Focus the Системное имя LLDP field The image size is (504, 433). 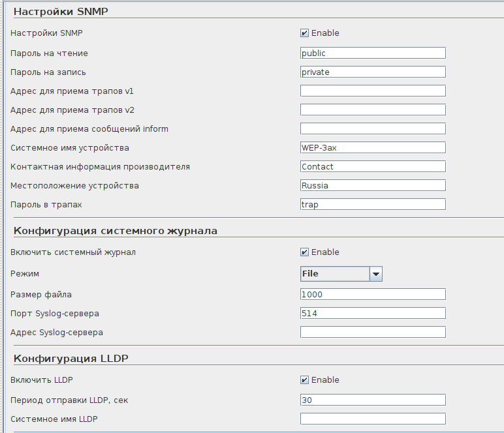click(x=373, y=419)
